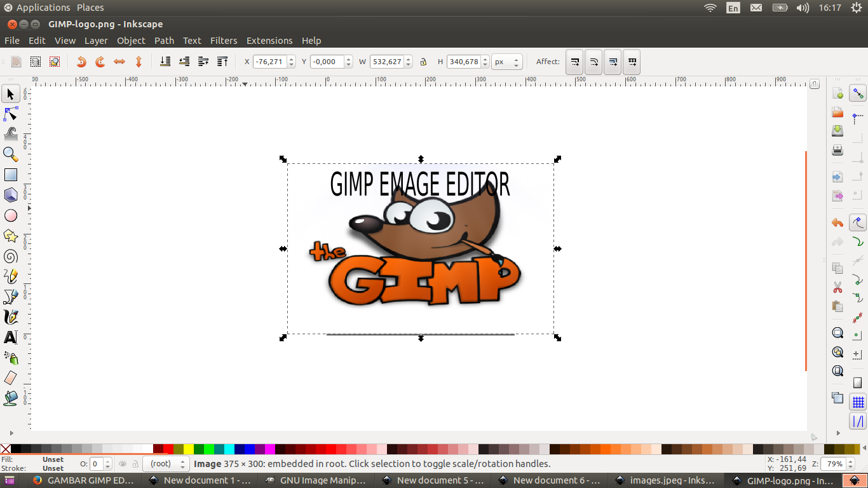Screen dimensions: 868x488
Task: Toggle move patterns affect button
Action: point(632,62)
